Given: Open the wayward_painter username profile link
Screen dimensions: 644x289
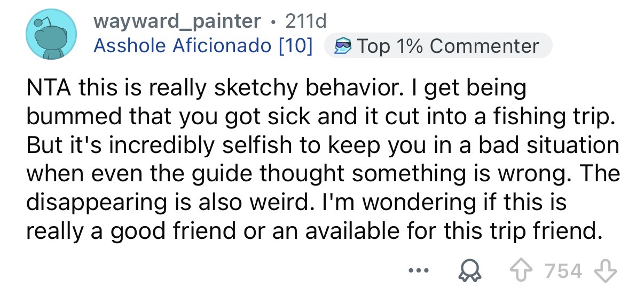Looking at the screenshot, I should [177, 21].
